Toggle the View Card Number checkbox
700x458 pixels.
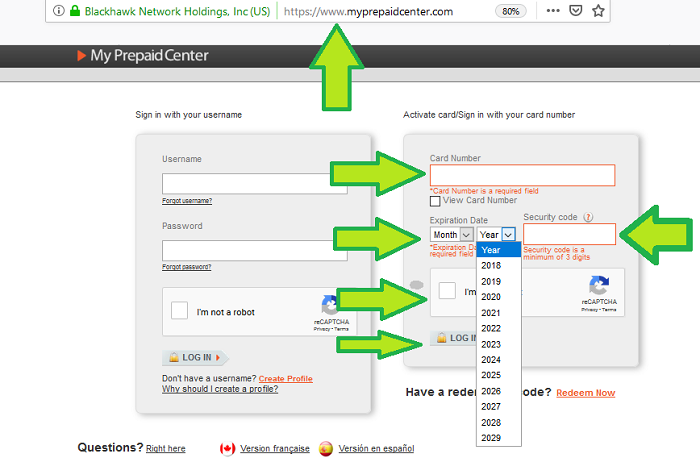pos(435,201)
